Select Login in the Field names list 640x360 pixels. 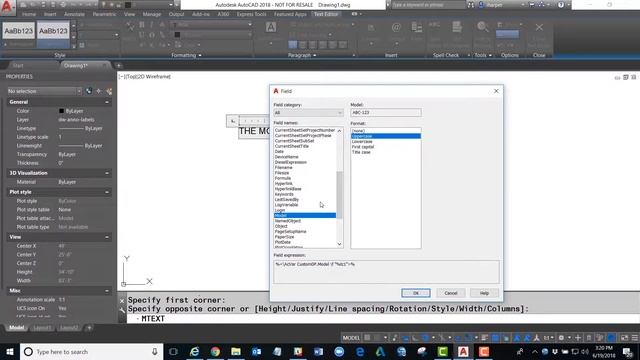coord(280,210)
